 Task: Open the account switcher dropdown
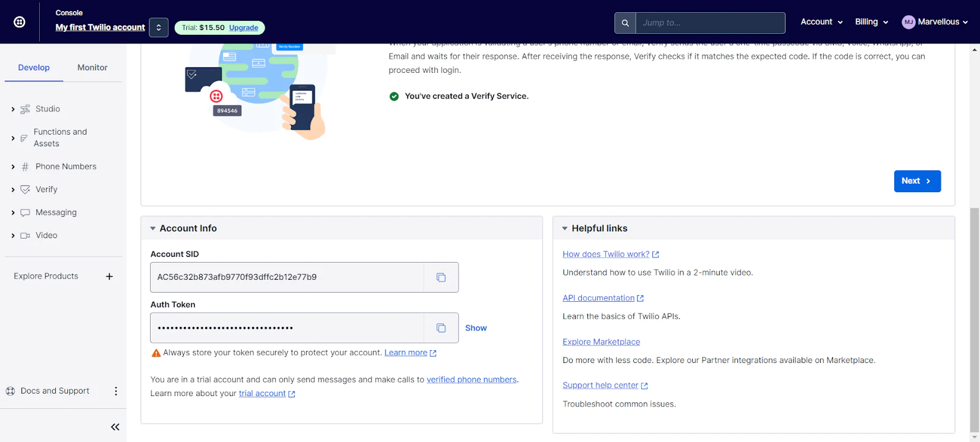click(159, 28)
